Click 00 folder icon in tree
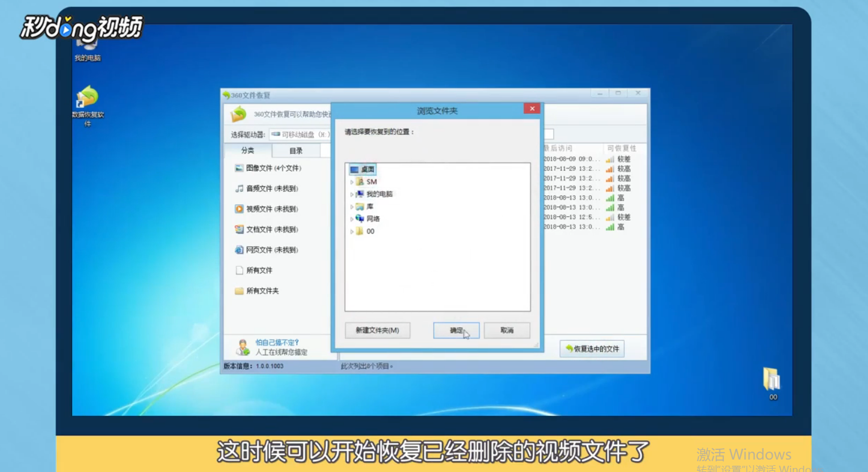Image resolution: width=868 pixels, height=472 pixels. [x=360, y=231]
